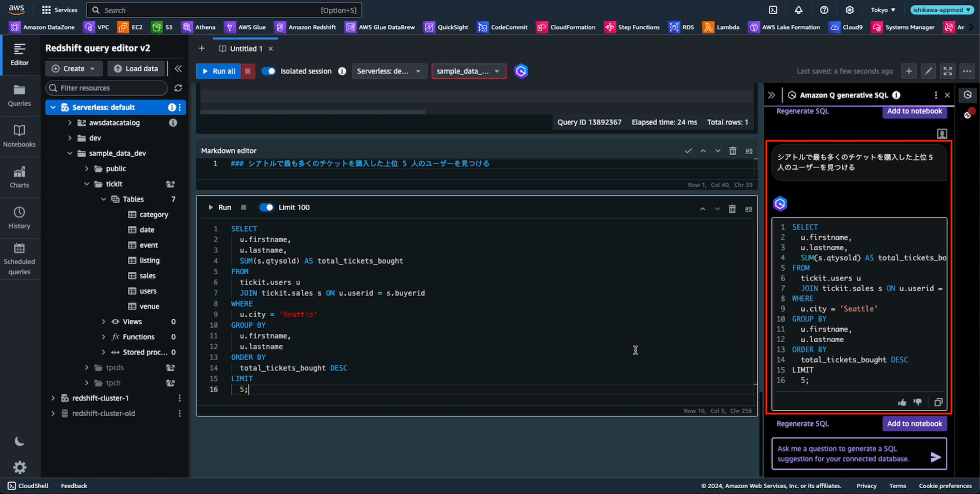Add a new cell with the plus button
This screenshot has height=494, width=980.
(908, 71)
